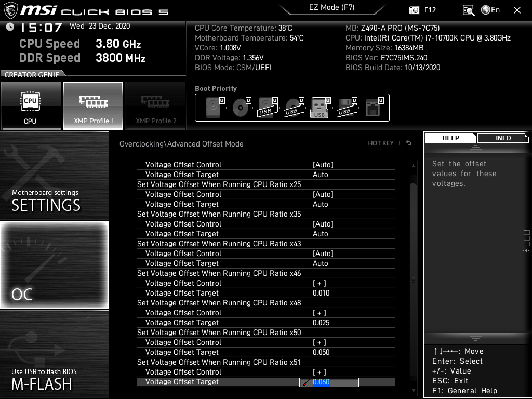Viewport: 532px width, 399px height.
Task: Click the scroll up arrow of settings list
Action: click(413, 166)
